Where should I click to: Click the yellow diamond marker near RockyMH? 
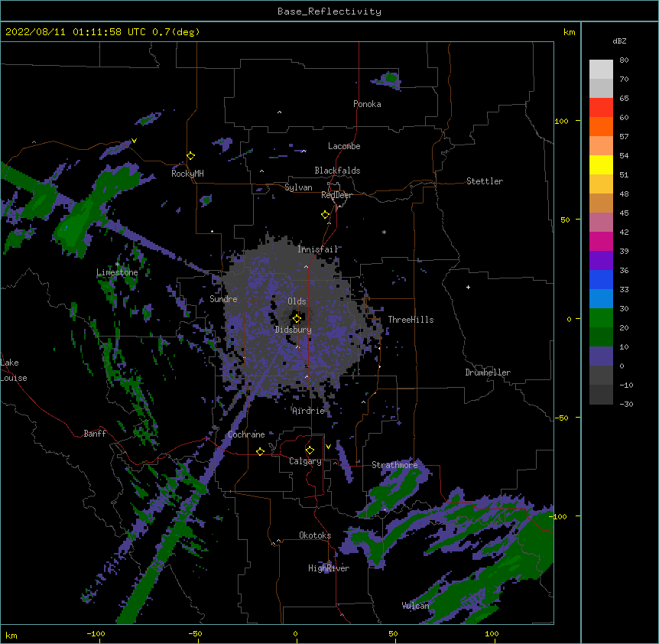pyautogui.click(x=191, y=156)
